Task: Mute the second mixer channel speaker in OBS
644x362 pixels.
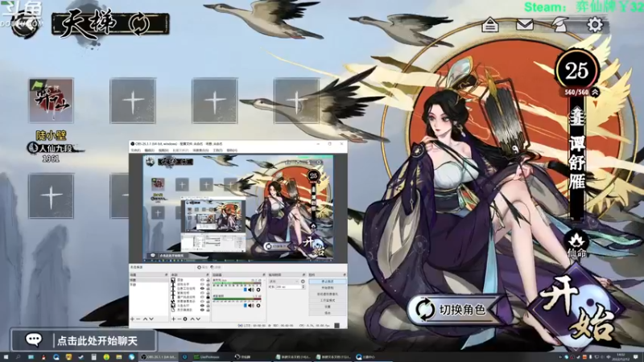Action: (x=251, y=306)
